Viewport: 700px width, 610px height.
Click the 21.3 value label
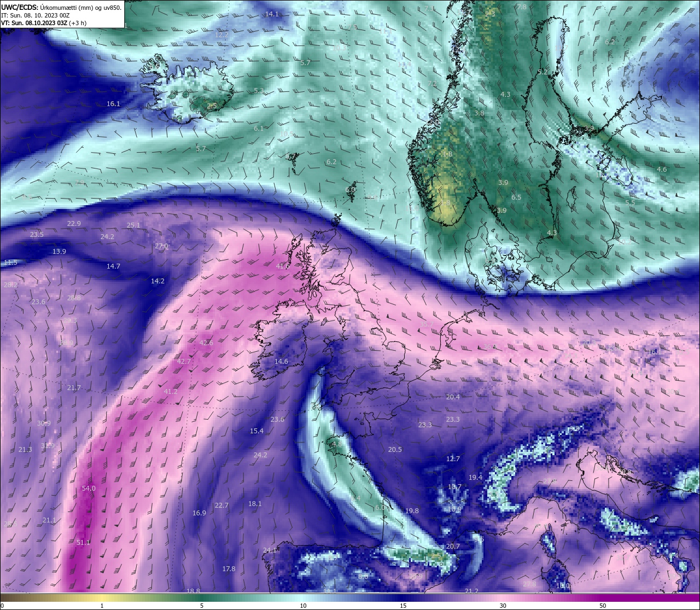[x=25, y=450]
